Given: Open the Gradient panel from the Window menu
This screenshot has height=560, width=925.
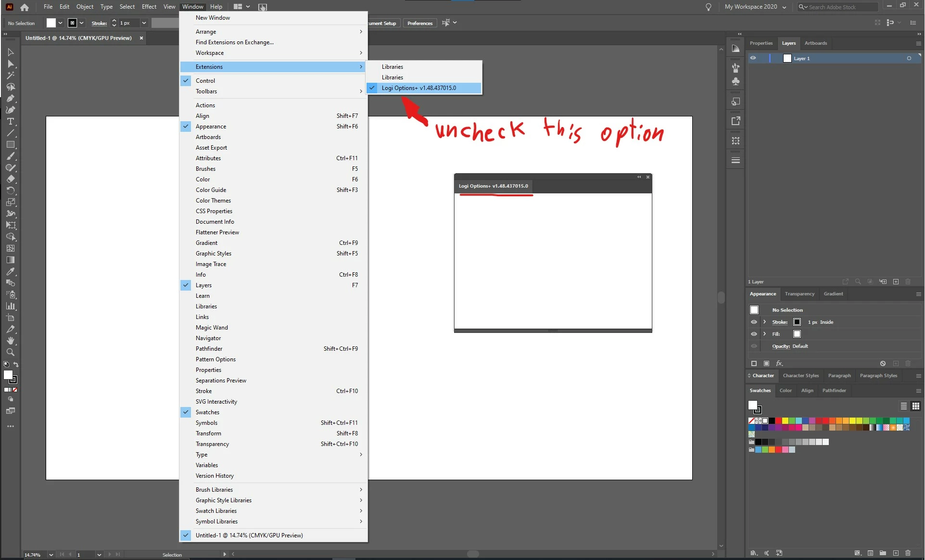Looking at the screenshot, I should click(206, 243).
